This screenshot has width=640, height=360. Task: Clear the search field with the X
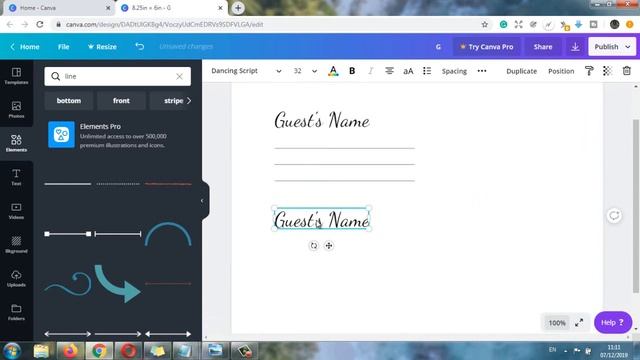pos(179,76)
